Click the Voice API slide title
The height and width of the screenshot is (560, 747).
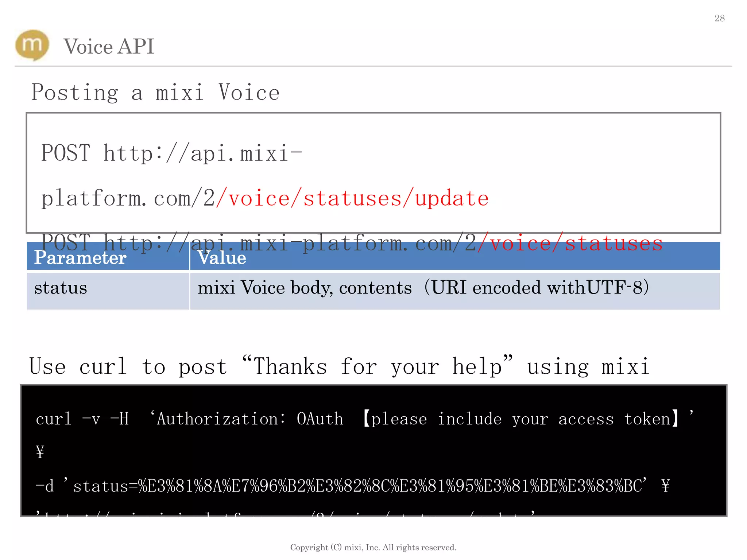tap(109, 47)
